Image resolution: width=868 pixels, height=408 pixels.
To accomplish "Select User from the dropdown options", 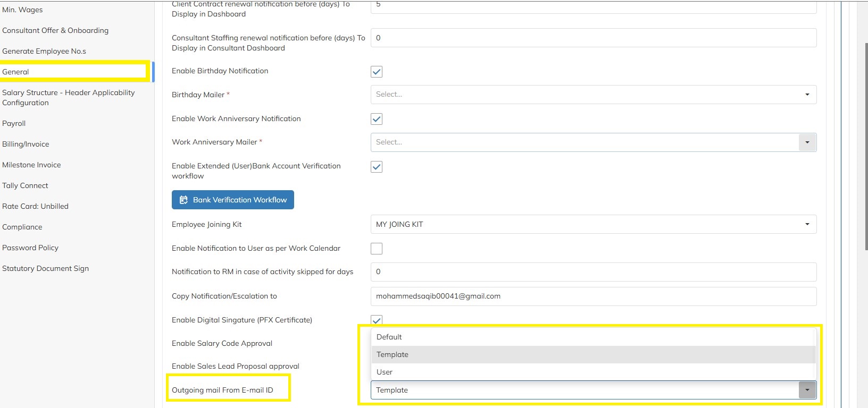I will tap(385, 372).
